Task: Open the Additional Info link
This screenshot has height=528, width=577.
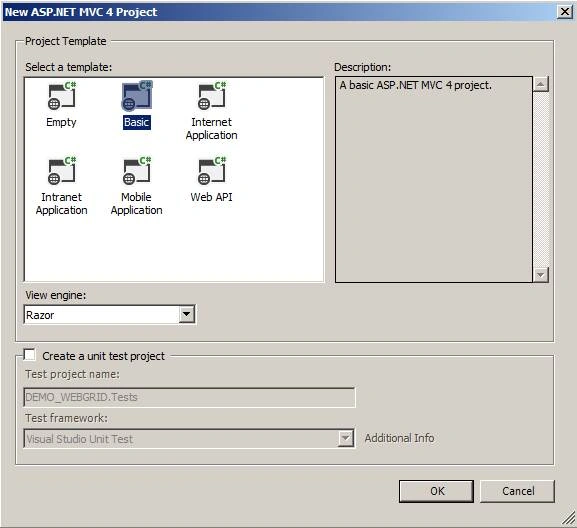Action: [x=399, y=438]
